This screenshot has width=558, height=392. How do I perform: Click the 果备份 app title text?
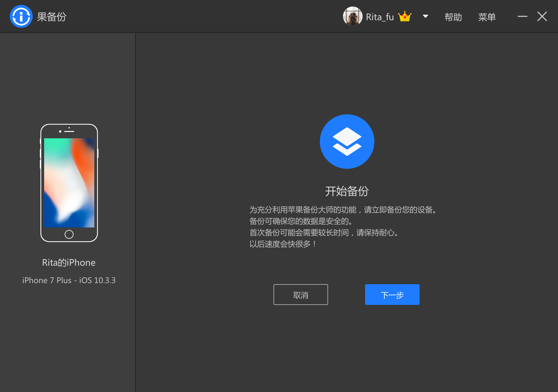52,17
